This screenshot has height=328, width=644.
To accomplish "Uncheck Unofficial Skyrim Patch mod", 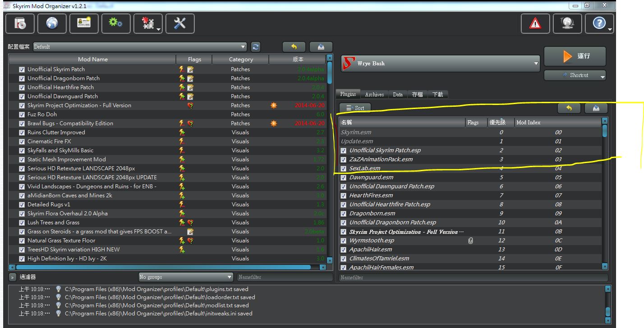I will [22, 69].
